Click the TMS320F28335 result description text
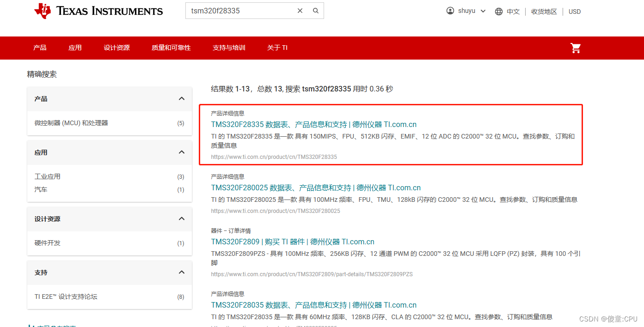Viewport: 644px width, 327px height. 393,141
